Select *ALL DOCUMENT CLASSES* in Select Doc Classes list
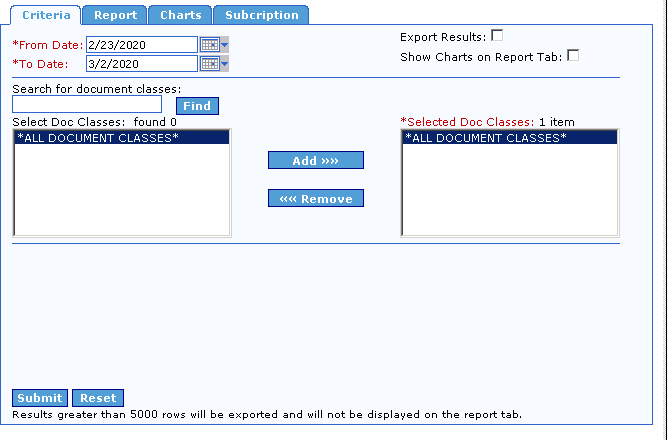This screenshot has height=440, width=667. (120, 138)
